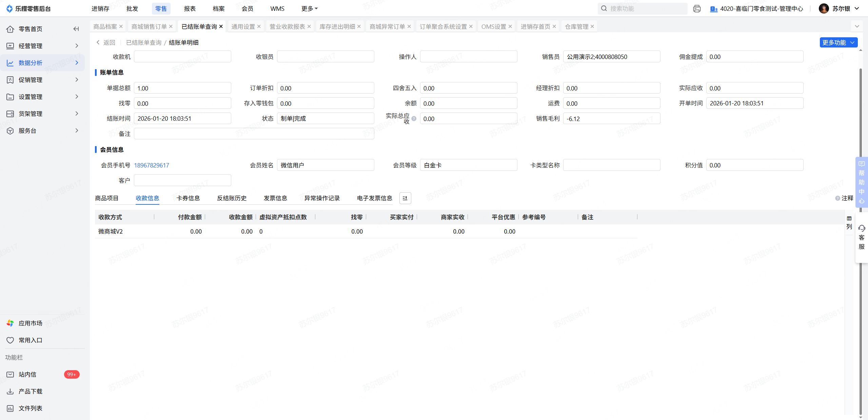The image size is (868, 420).
Task: Open the 报表 top menu
Action: click(190, 8)
